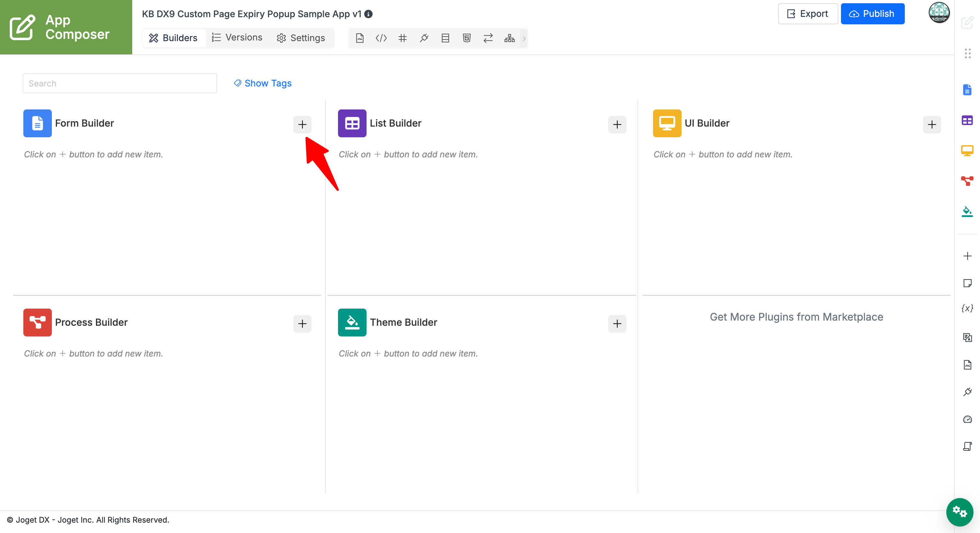Click the red Process Builder section icon

pyautogui.click(x=37, y=323)
